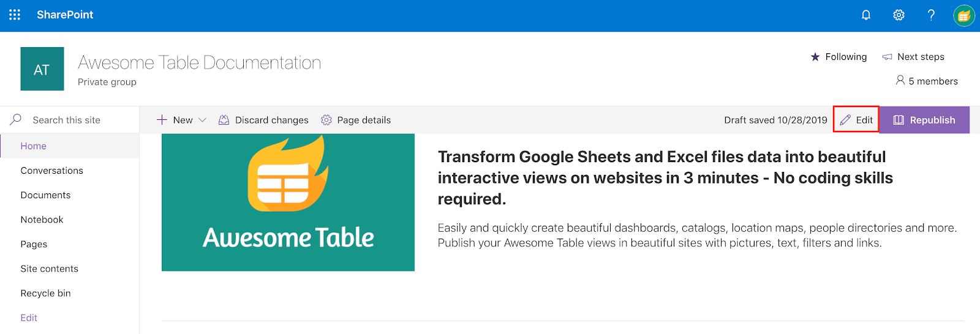Viewport: 980px width, 334px height.
Task: Open the notifications bell
Action: point(866,15)
